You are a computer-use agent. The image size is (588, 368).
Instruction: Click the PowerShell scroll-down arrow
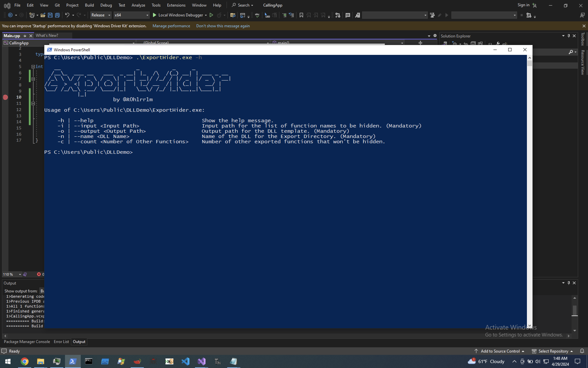[529, 326]
